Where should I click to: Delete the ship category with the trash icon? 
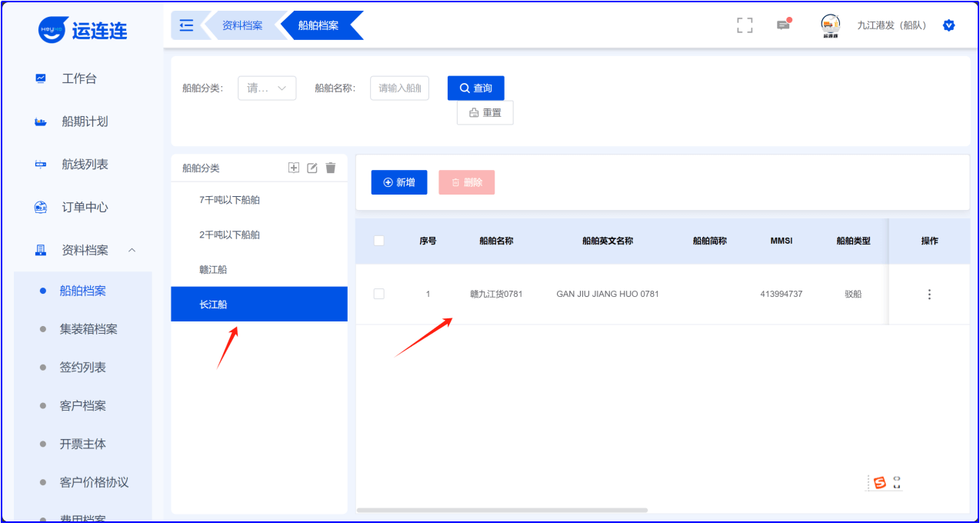coord(331,168)
